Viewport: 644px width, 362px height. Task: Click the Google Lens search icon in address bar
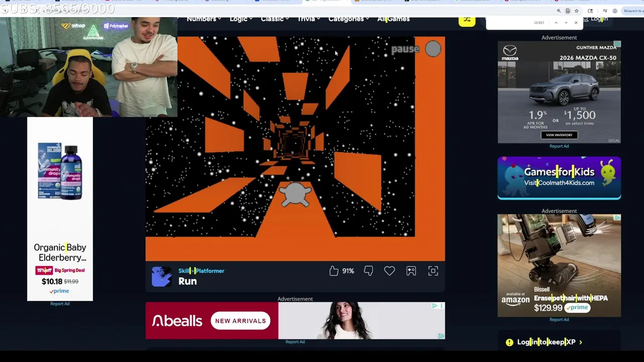(568, 11)
